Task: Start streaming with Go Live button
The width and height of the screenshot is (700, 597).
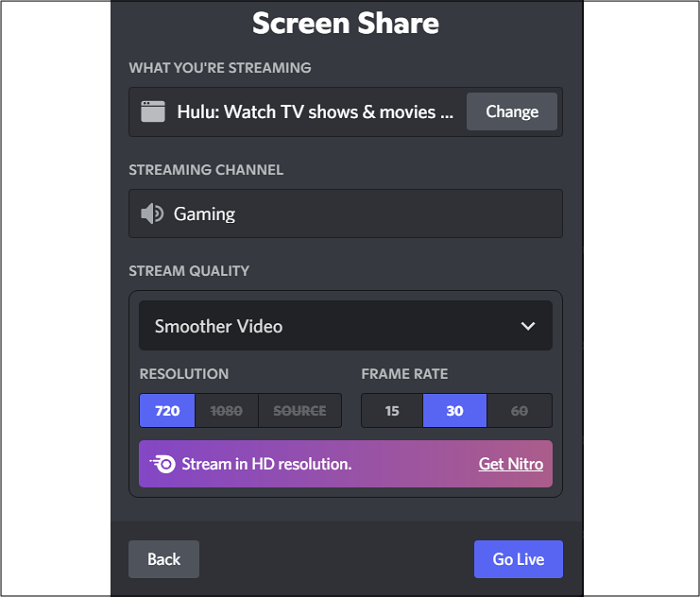Action: (518, 559)
